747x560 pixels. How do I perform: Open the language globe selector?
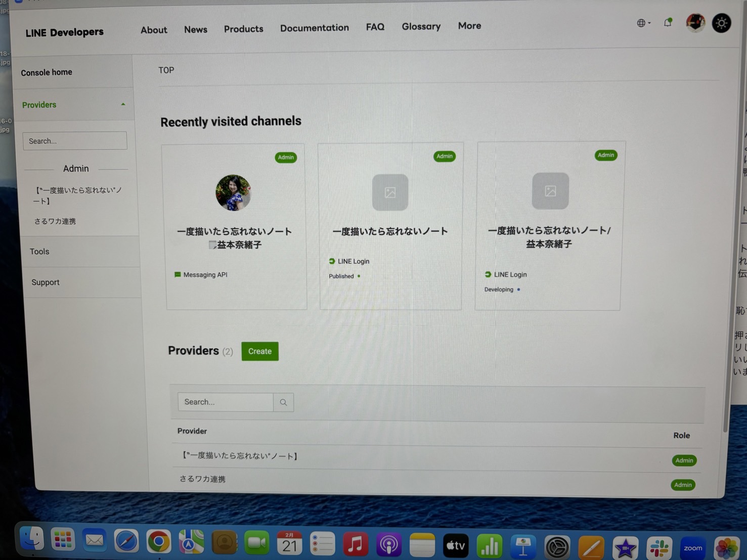coord(643,23)
